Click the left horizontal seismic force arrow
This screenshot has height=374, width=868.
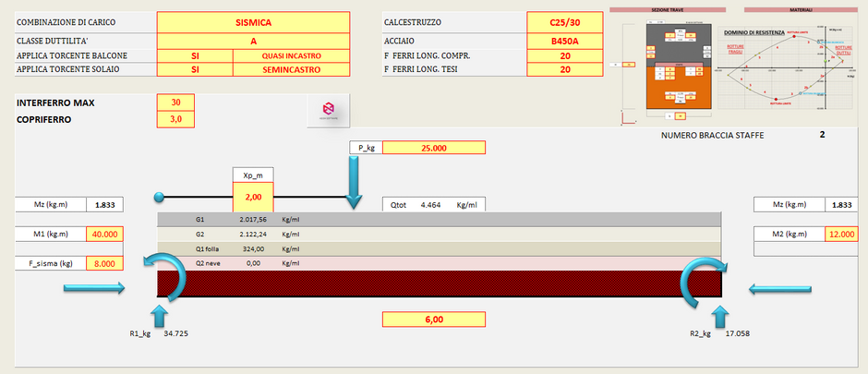point(94,290)
